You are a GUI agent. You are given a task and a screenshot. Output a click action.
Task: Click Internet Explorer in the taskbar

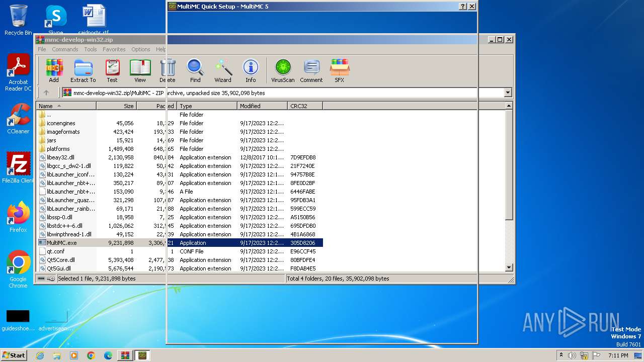(40, 355)
